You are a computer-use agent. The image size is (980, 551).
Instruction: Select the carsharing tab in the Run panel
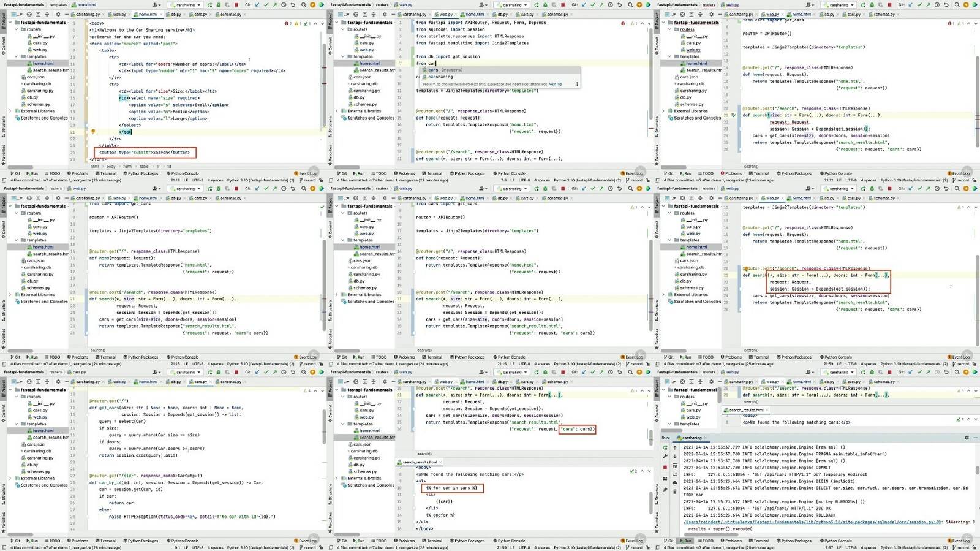691,438
